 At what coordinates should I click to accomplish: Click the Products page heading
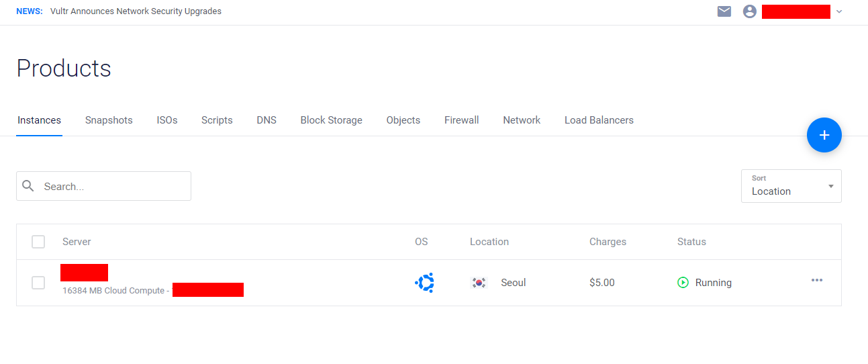click(64, 69)
